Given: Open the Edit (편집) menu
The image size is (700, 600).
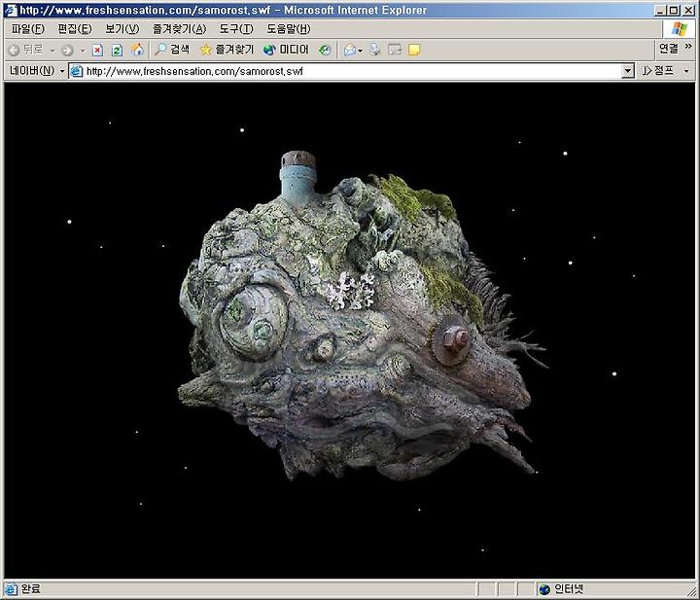Looking at the screenshot, I should click(x=75, y=29).
